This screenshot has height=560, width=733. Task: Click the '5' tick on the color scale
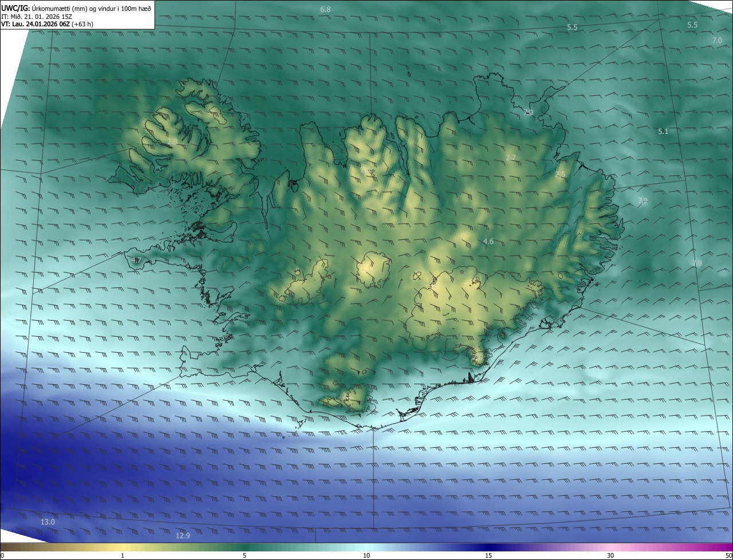(x=245, y=556)
